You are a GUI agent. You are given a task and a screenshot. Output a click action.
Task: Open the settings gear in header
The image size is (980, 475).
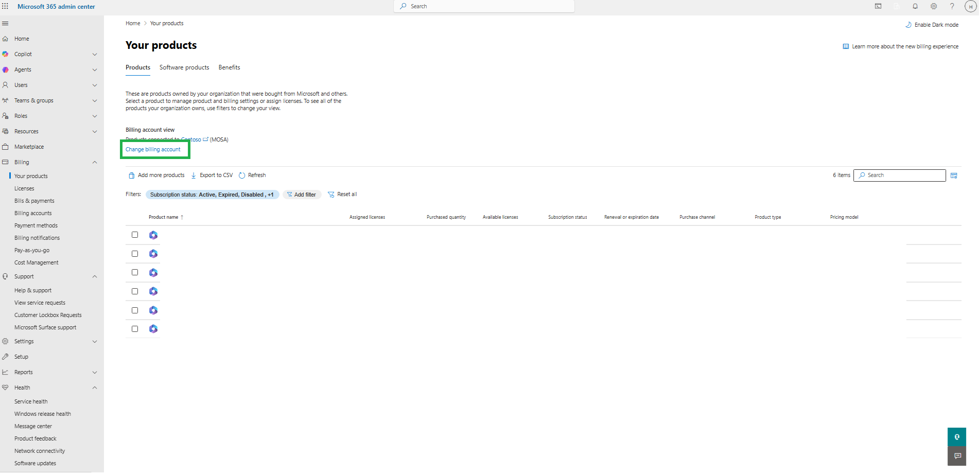click(x=934, y=6)
